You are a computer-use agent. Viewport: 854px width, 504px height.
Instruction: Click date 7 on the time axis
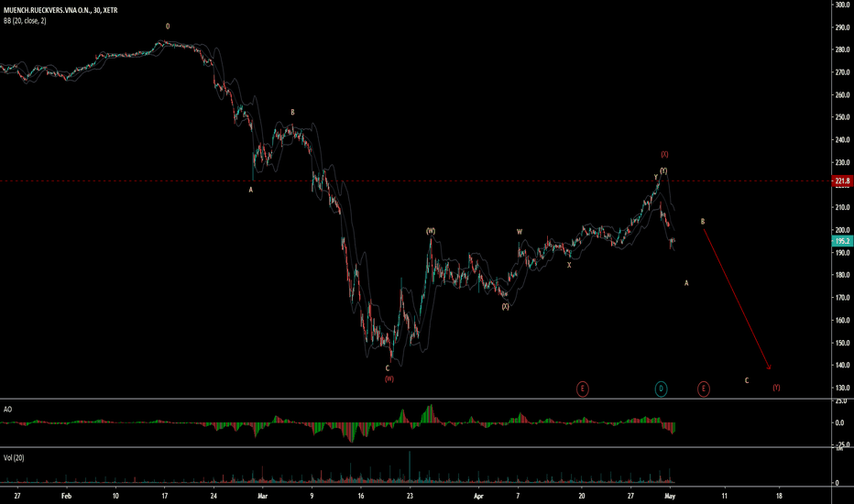click(518, 496)
